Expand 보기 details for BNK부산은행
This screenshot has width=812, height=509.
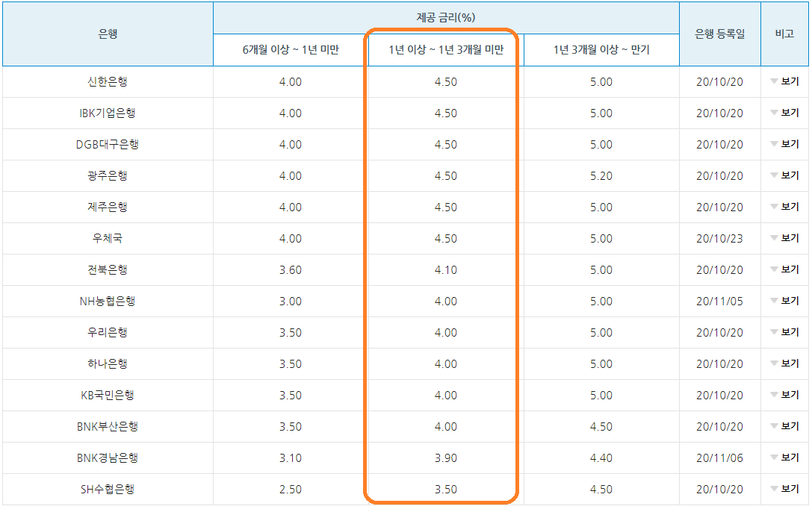[x=785, y=426]
